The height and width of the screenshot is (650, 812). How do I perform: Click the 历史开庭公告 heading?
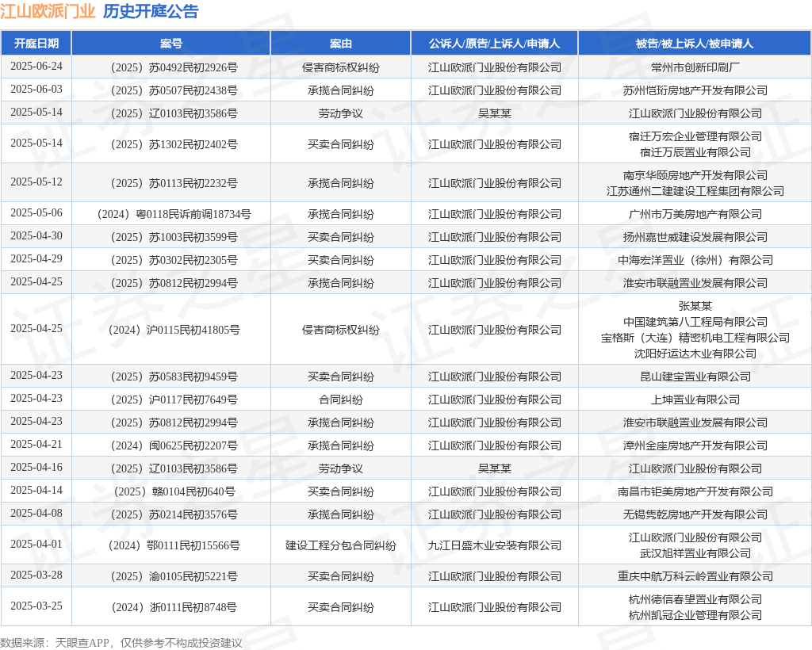click(151, 11)
